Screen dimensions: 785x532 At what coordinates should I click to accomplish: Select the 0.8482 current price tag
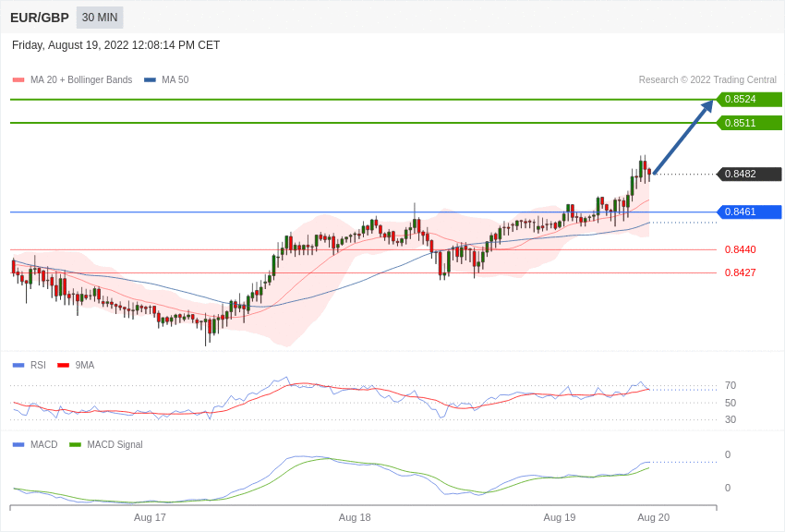pos(749,175)
